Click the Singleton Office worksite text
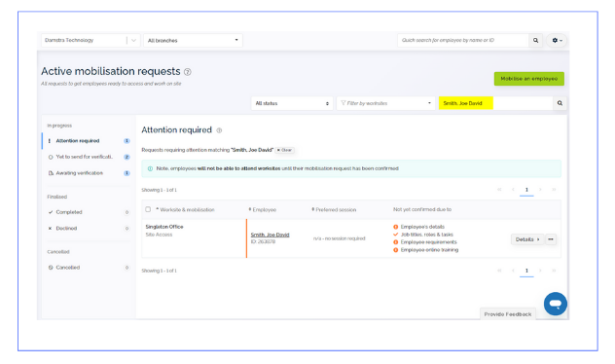 (164, 227)
